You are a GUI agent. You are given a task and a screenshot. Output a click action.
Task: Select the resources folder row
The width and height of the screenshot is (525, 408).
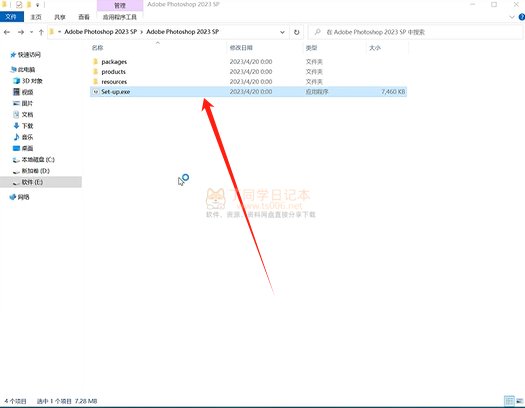click(x=248, y=82)
